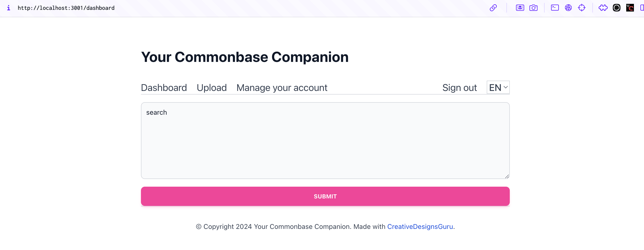Focus the search text area

[325, 140]
